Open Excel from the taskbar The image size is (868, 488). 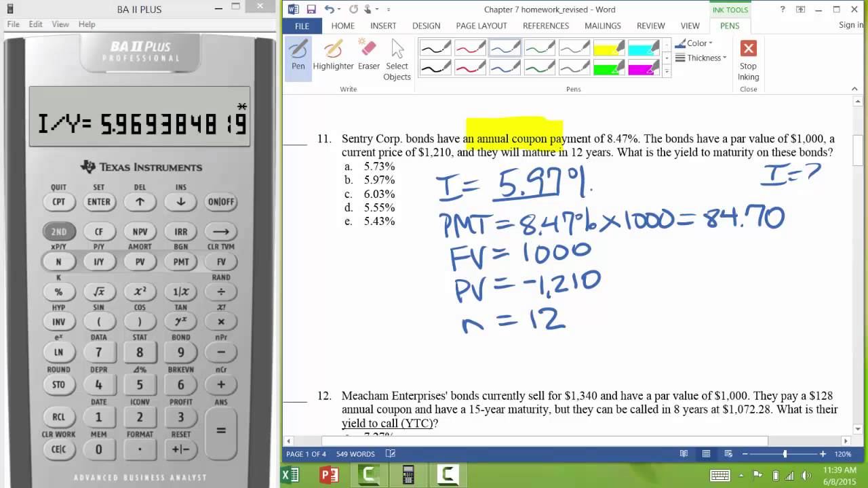click(290, 474)
